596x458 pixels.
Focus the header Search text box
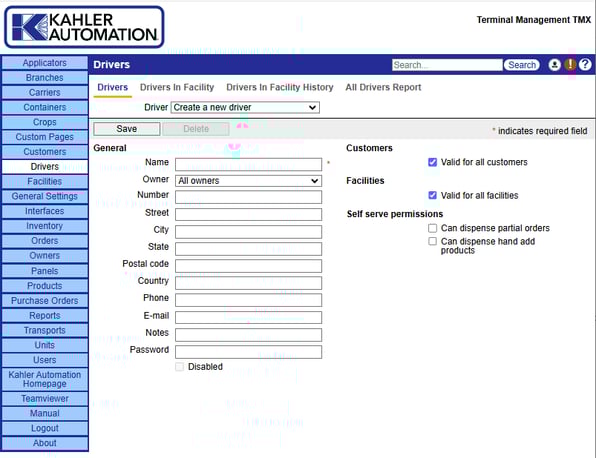(x=447, y=65)
